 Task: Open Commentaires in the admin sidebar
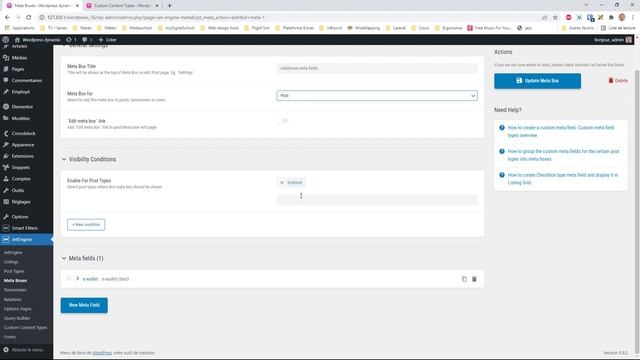[27, 80]
